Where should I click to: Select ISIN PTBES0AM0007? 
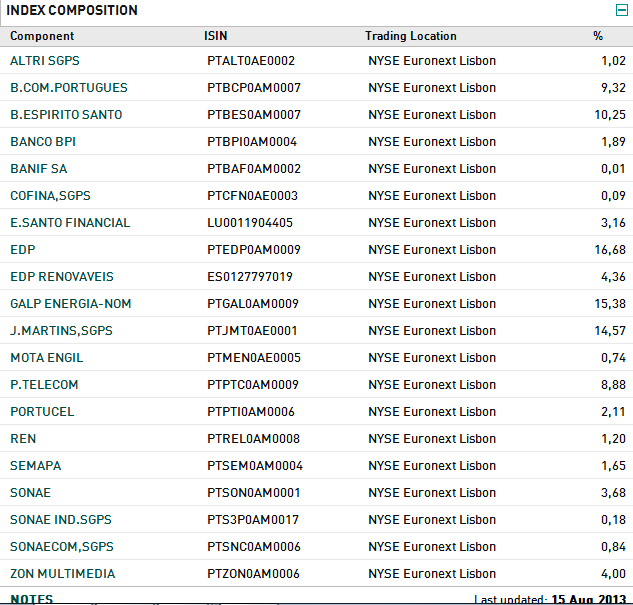coord(254,115)
